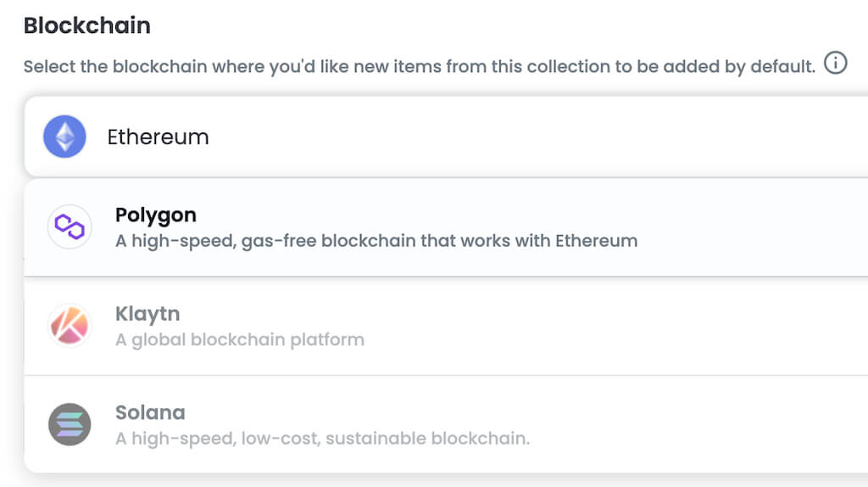Viewport: 868px width, 487px height.
Task: Click the Solana logo icon
Action: [x=70, y=424]
